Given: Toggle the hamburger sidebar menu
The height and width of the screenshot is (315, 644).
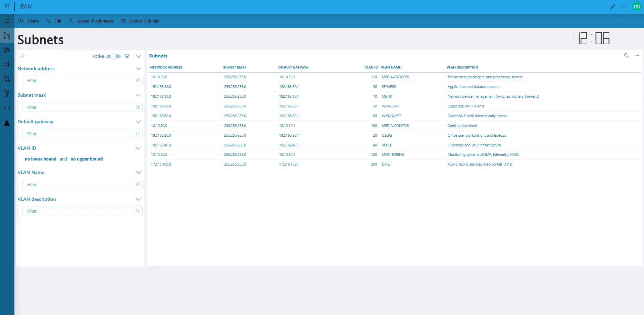Looking at the screenshot, I should coord(7,21).
